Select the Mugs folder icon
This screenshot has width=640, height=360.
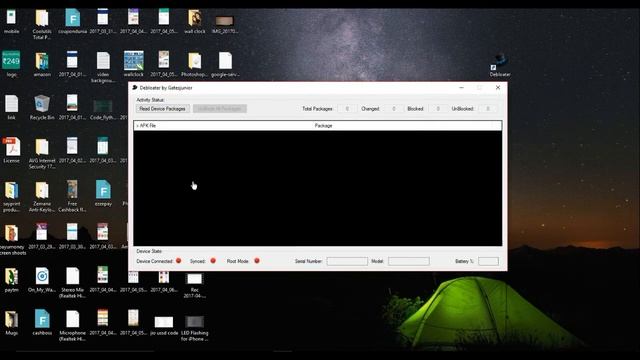point(11,322)
